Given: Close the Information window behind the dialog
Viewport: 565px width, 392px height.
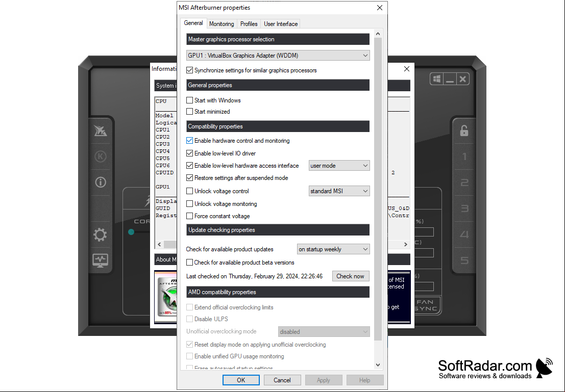Looking at the screenshot, I should 407,69.
